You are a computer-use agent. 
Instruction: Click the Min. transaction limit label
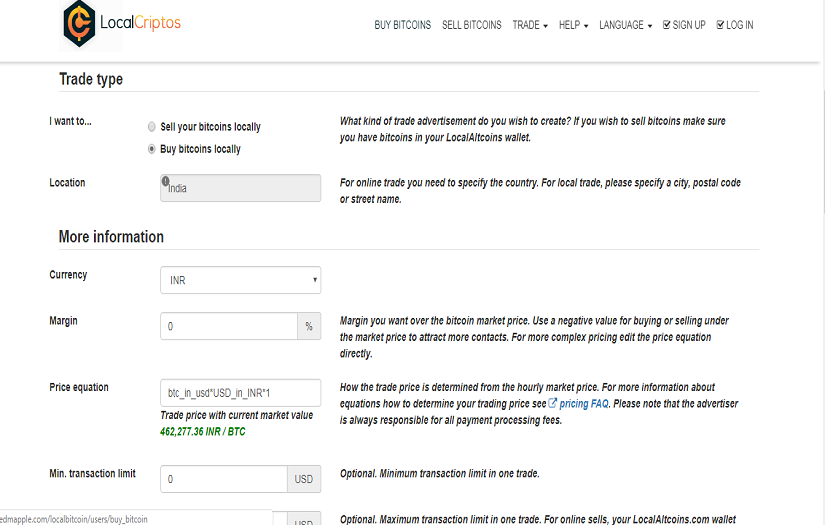(x=93, y=473)
